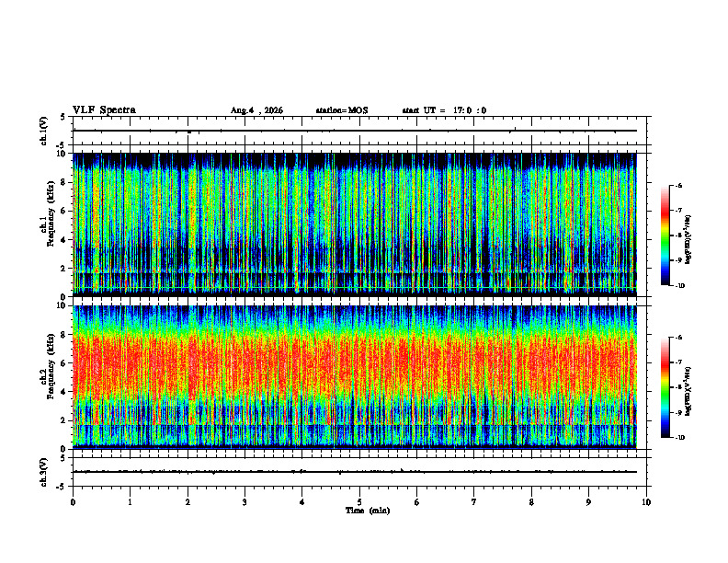Click the "ch.3(V)" waveform axis label
This screenshot has height=563, width=728.
coord(44,472)
